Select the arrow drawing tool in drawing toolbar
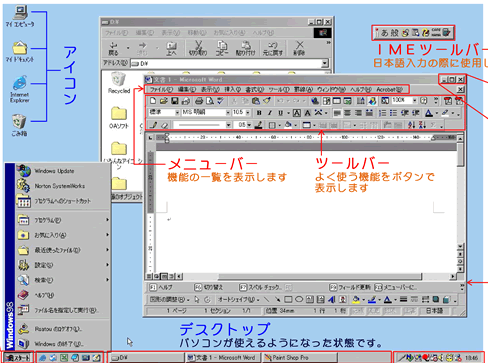 [277, 299]
